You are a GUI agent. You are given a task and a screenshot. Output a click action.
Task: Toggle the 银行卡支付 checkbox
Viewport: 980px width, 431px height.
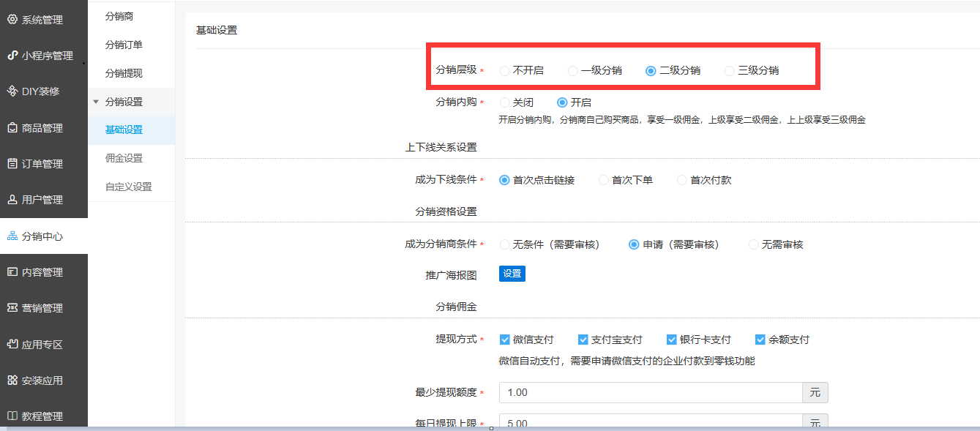[x=672, y=340]
